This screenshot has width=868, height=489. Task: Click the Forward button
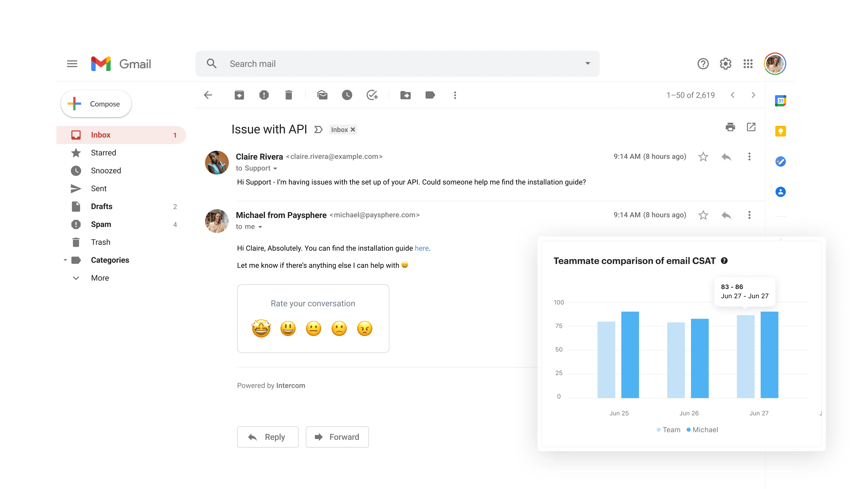pyautogui.click(x=337, y=437)
